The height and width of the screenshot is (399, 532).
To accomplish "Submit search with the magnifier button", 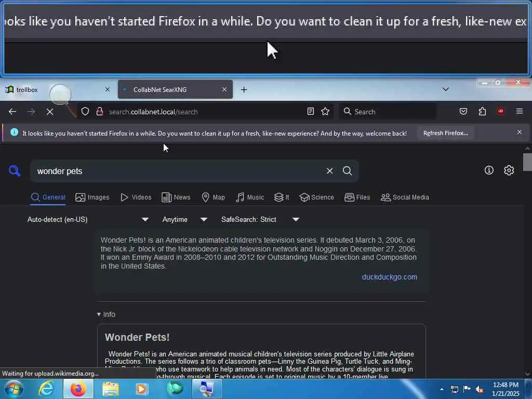I will [x=347, y=170].
